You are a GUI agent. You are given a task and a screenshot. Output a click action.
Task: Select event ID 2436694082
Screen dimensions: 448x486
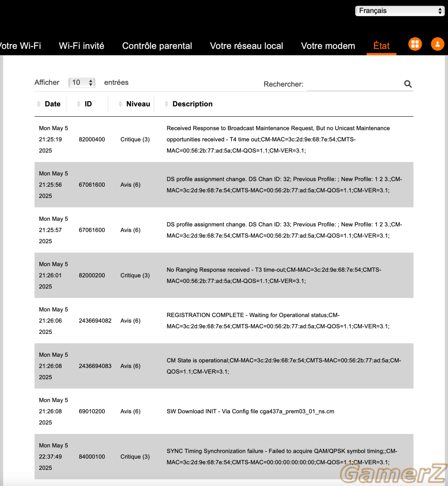point(95,321)
